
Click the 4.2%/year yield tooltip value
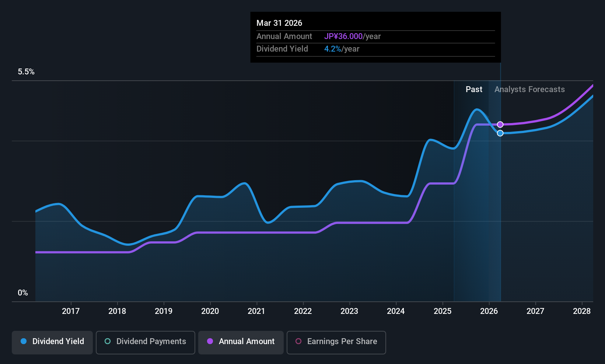pos(342,49)
